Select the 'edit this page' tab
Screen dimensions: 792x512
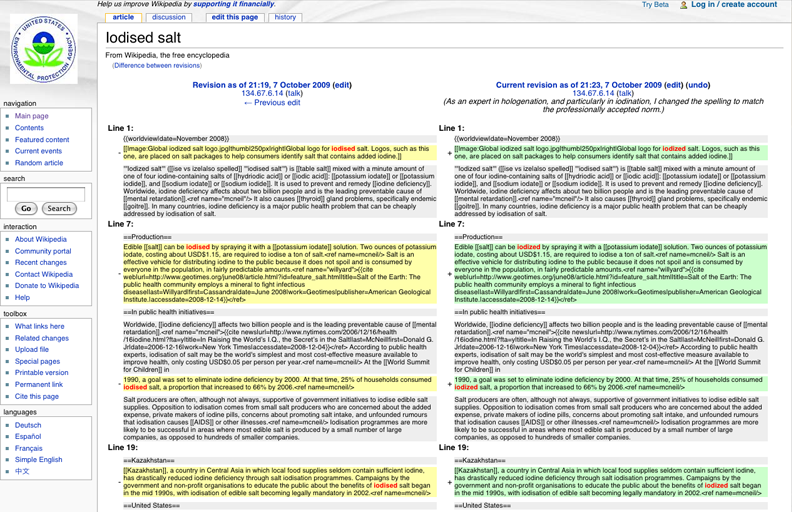(234, 17)
